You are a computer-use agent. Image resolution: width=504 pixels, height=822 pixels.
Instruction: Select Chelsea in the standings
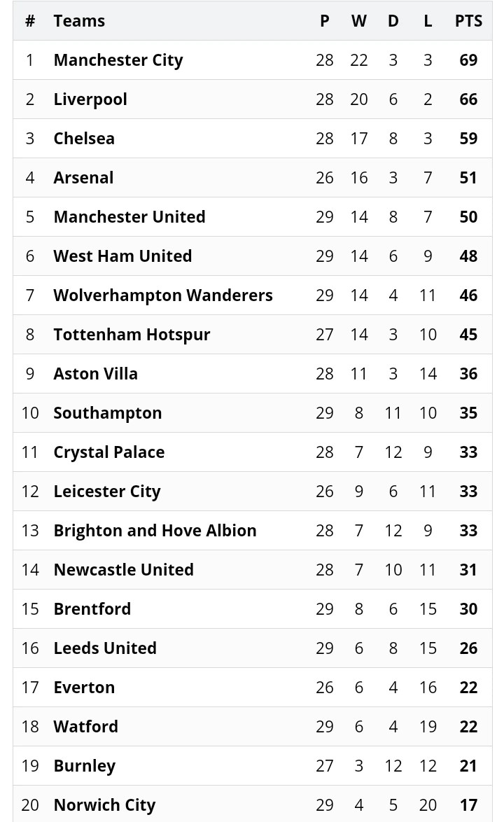[84, 139]
